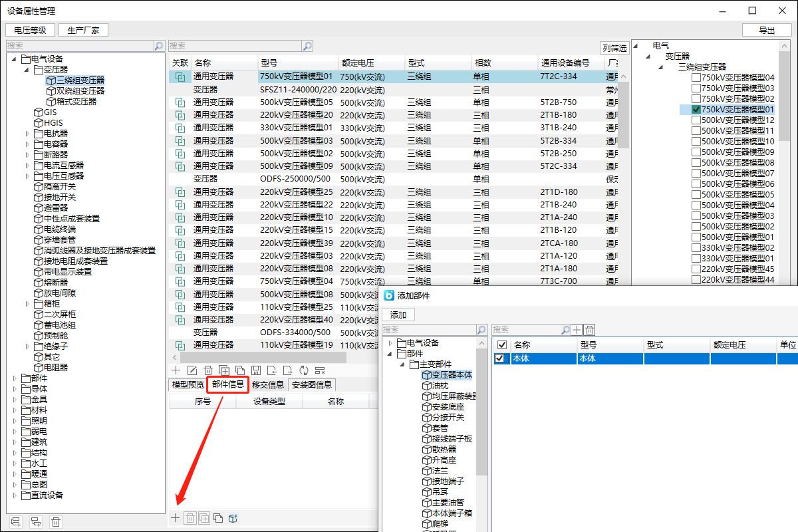Switch to the 模型预览 tab
The image size is (798, 532).
point(188,384)
